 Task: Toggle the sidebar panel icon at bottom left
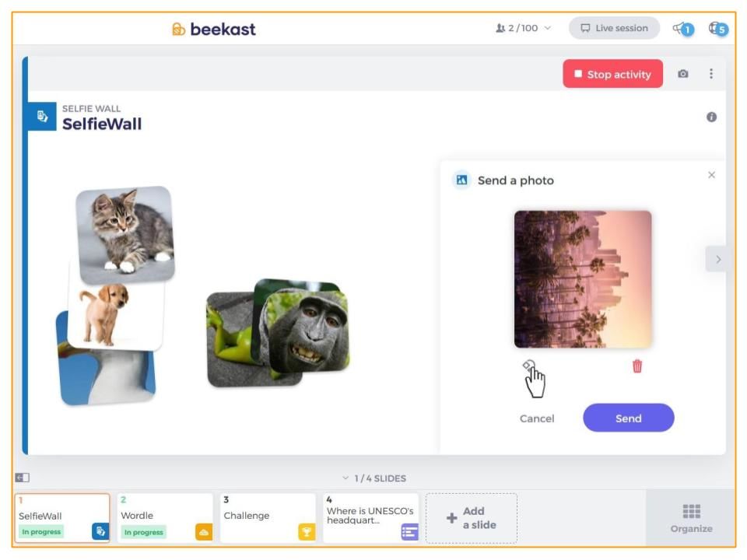point(23,477)
